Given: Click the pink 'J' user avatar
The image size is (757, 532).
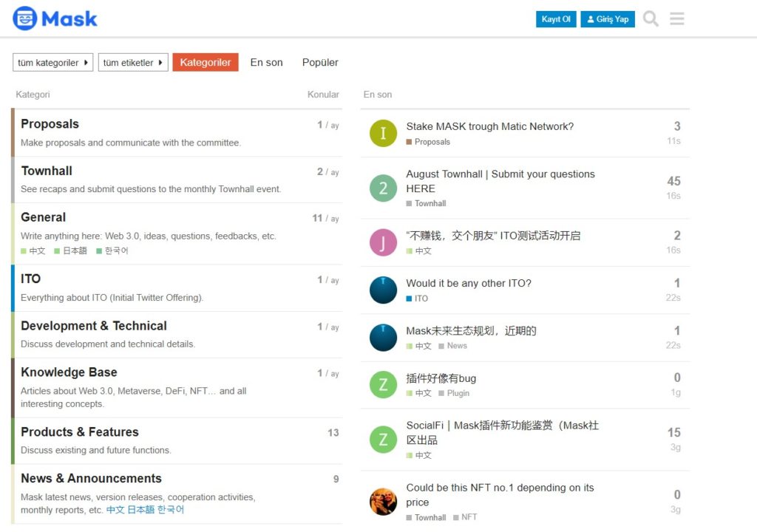Looking at the screenshot, I should click(x=383, y=242).
